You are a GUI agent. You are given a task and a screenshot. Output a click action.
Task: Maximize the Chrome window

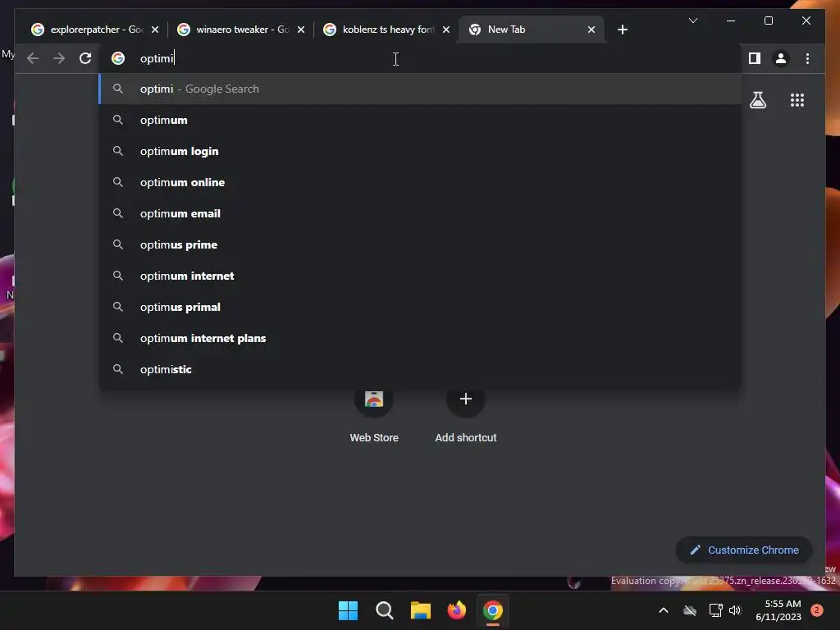(768, 21)
